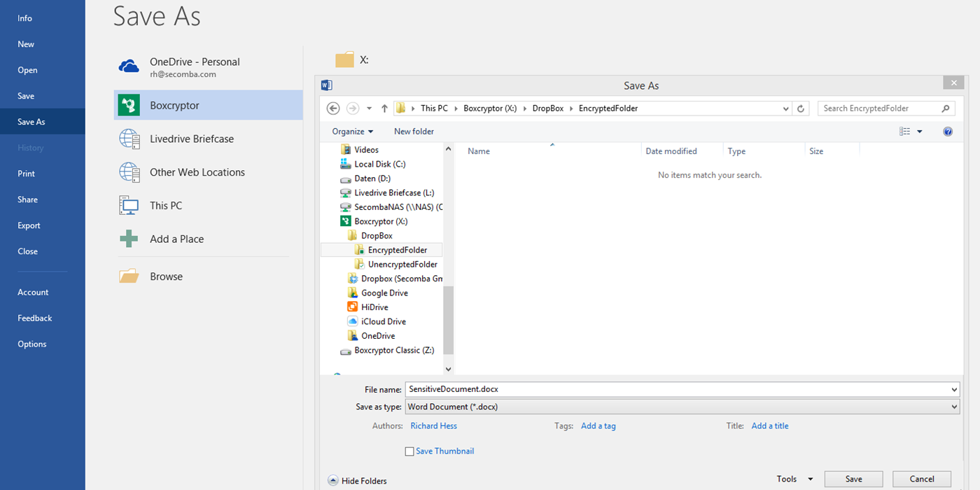Click the iCloud Drive icon in tree
Screen dimensions: 980x490
pyautogui.click(x=353, y=321)
